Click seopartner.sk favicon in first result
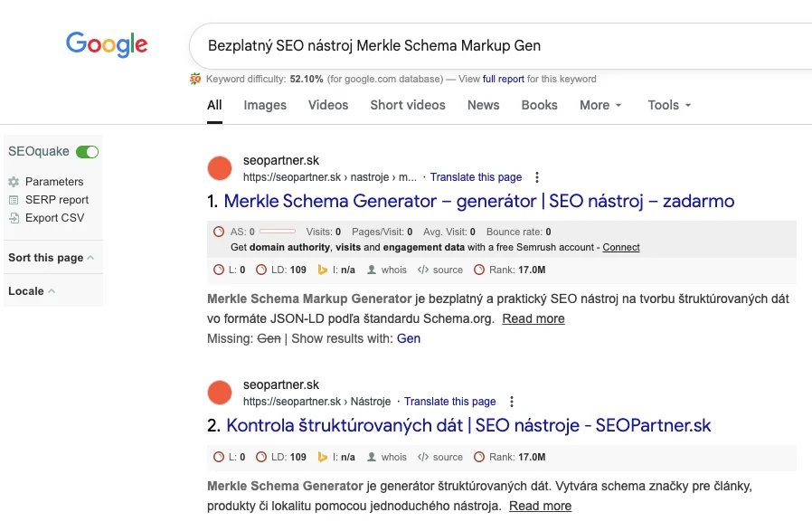Image resolution: width=812 pixels, height=531 pixels. [x=220, y=168]
